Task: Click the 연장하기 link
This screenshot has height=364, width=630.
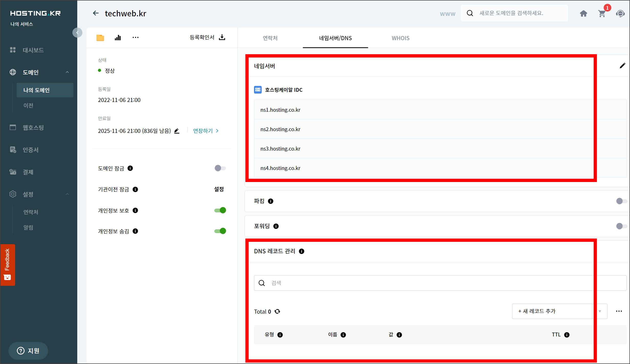Action: [x=206, y=131]
